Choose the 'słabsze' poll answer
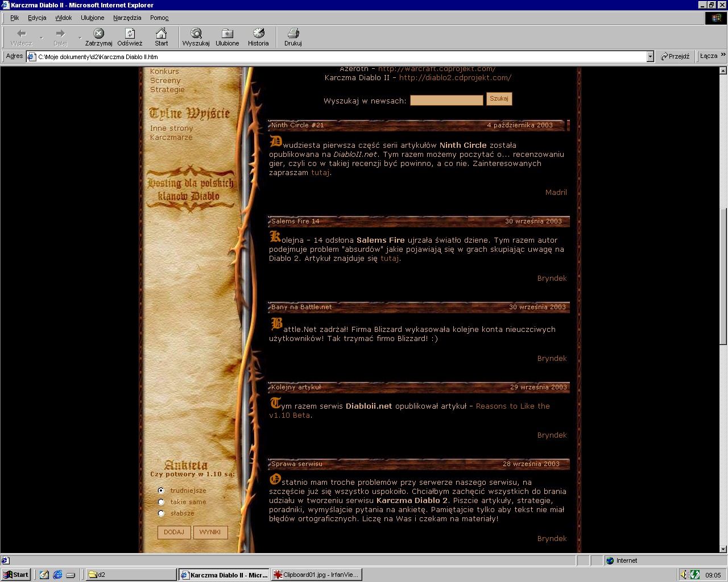Screen dimensions: 728x582 [161, 513]
